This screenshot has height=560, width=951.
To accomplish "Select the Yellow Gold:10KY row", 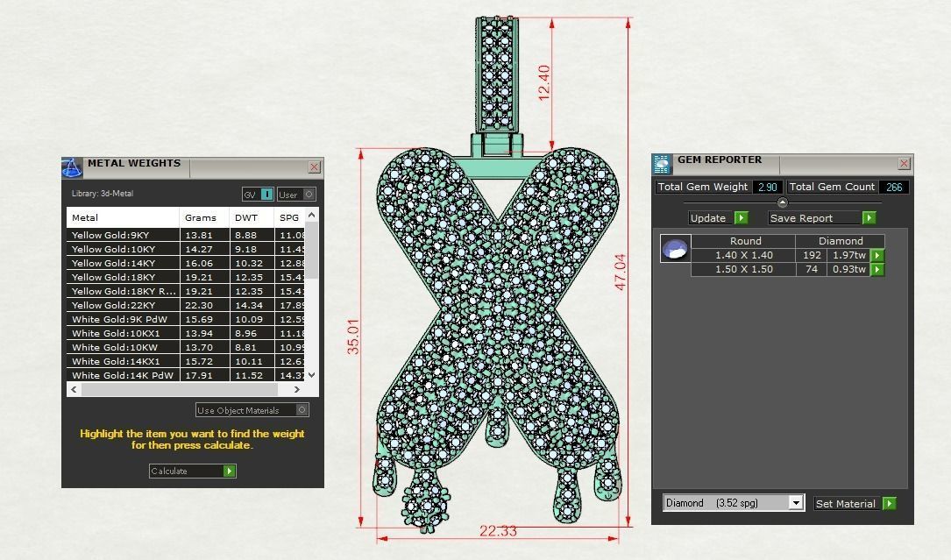I will [x=186, y=249].
